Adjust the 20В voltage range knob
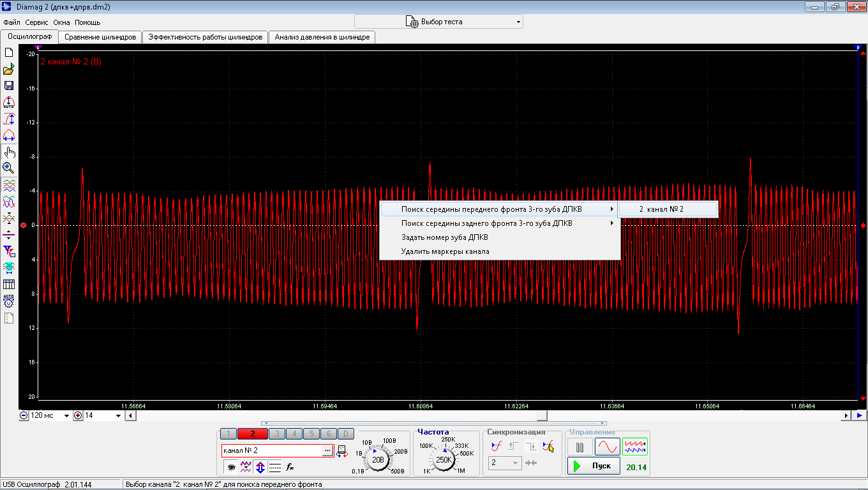The height and width of the screenshot is (490, 868). pos(378,459)
